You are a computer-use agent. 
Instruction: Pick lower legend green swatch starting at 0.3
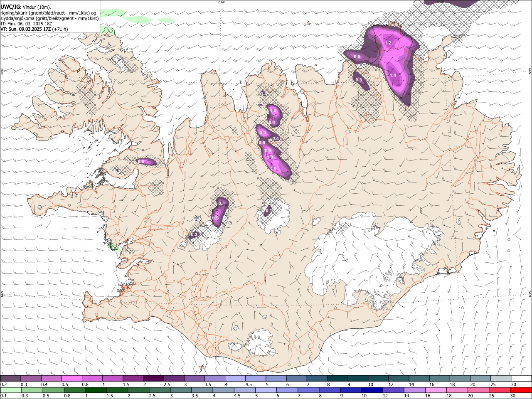(32, 390)
